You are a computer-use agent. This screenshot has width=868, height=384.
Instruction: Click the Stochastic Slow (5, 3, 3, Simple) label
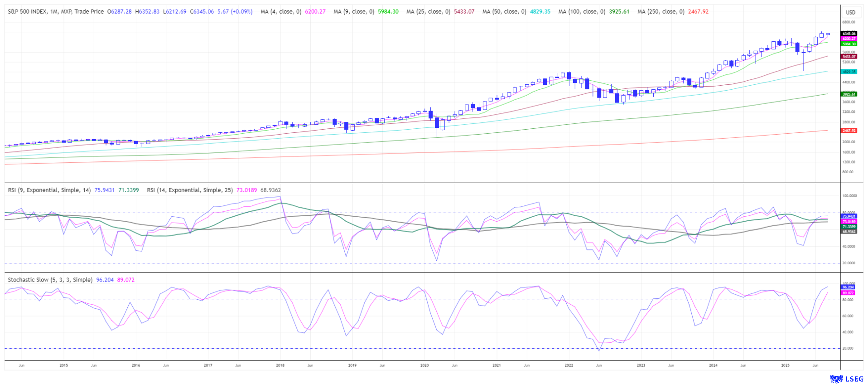(x=50, y=280)
